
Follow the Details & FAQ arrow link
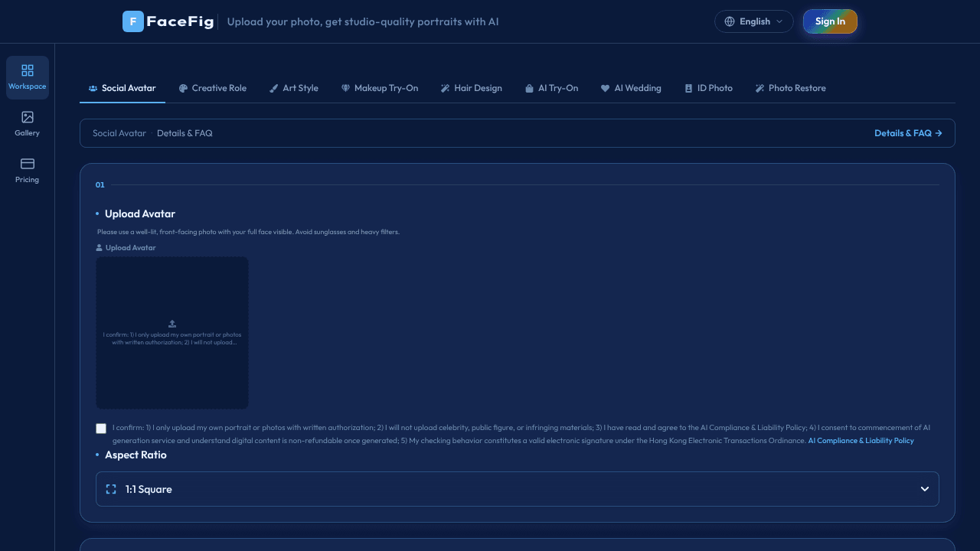(908, 133)
